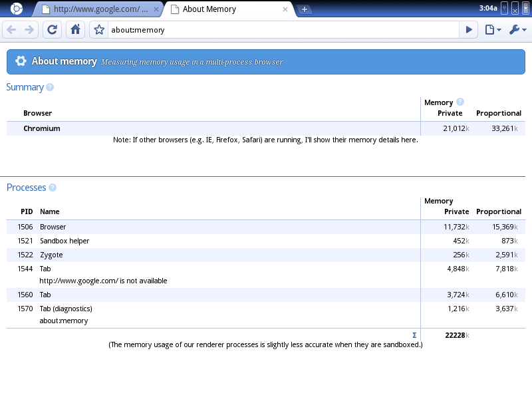Click the about:memory address field
This screenshot has width=532, height=399.
[x=279, y=30]
